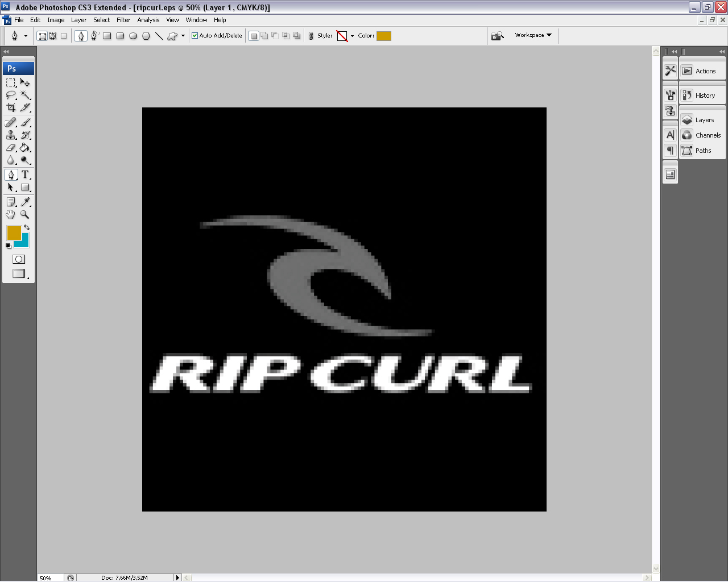The height and width of the screenshot is (582, 728).
Task: Select the Dodge tool
Action: 25,160
